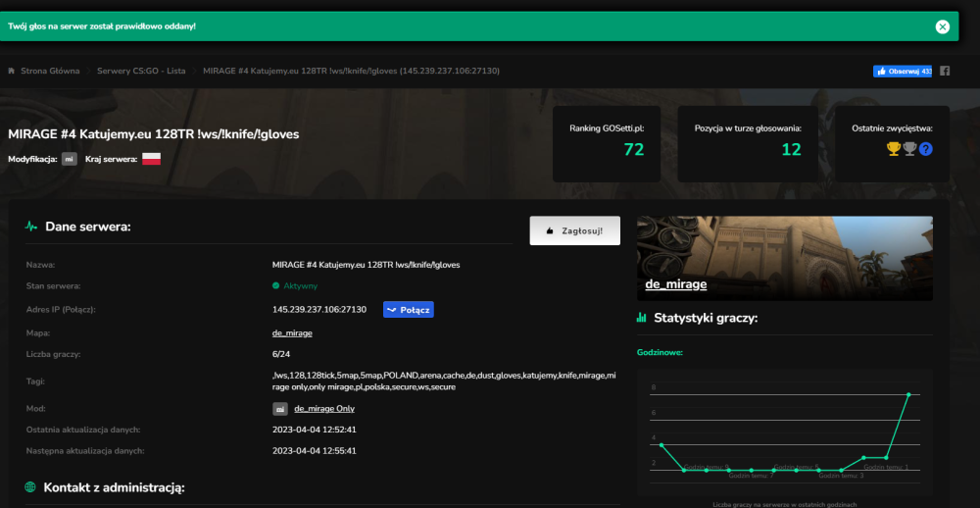Click the Ranking GOSetti.pl value 72
This screenshot has width=980, height=508.
click(634, 149)
